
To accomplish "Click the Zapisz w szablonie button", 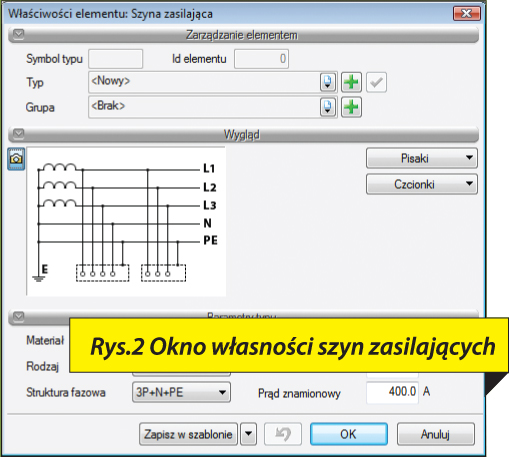I will point(188,434).
